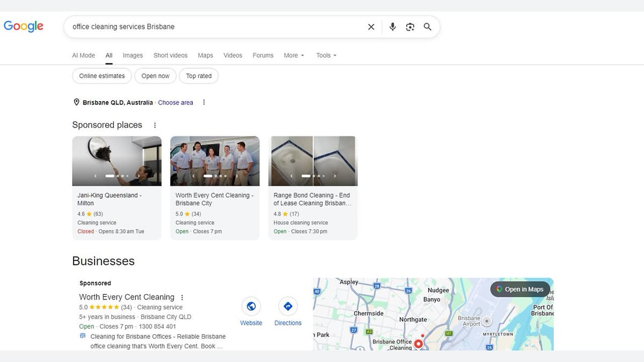
Task: Open the Short videos tab
Action: pyautogui.click(x=171, y=55)
